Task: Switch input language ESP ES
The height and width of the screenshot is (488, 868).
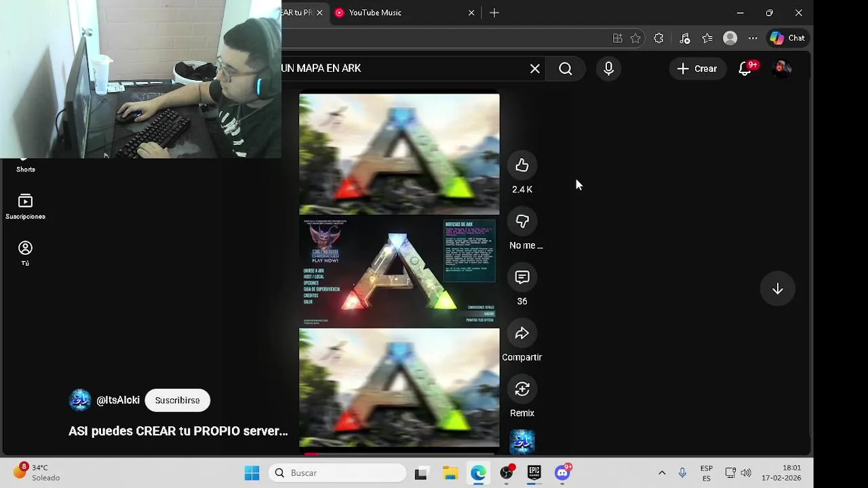Action: click(707, 473)
